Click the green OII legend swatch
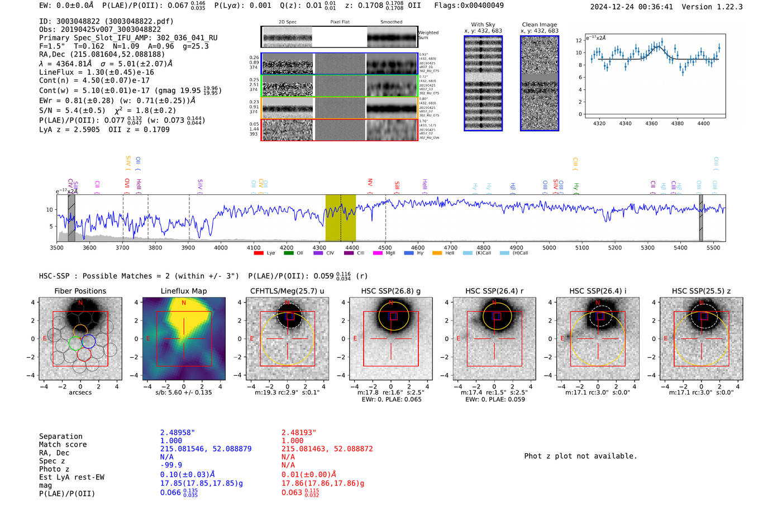The image size is (782, 532). coord(288,253)
